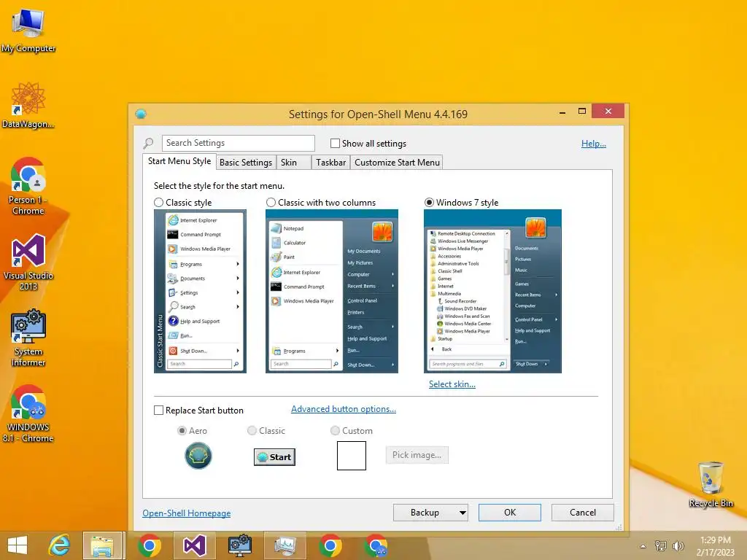Open File Explorer from the taskbar
Viewport: 747px width, 560px height.
pyautogui.click(x=102, y=545)
